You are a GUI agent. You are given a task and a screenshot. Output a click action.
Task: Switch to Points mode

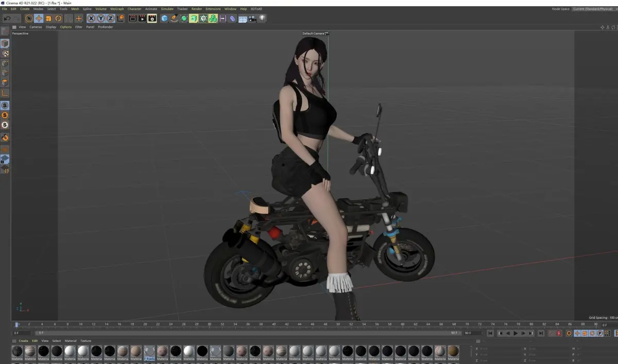click(5, 63)
